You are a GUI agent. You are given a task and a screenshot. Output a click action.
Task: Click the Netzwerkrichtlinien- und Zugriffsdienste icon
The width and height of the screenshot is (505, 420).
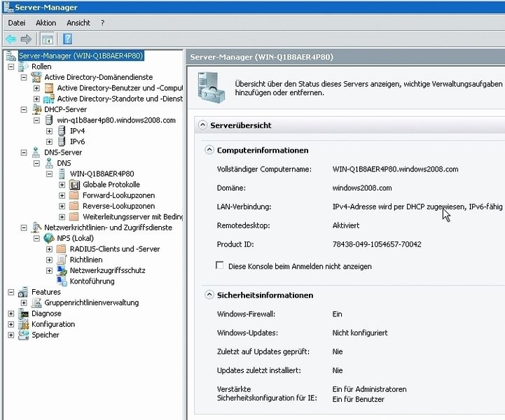(x=36, y=227)
